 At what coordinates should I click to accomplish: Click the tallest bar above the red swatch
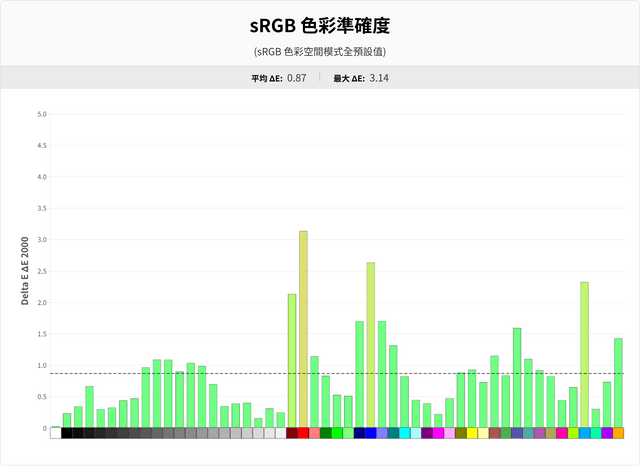[303, 329]
